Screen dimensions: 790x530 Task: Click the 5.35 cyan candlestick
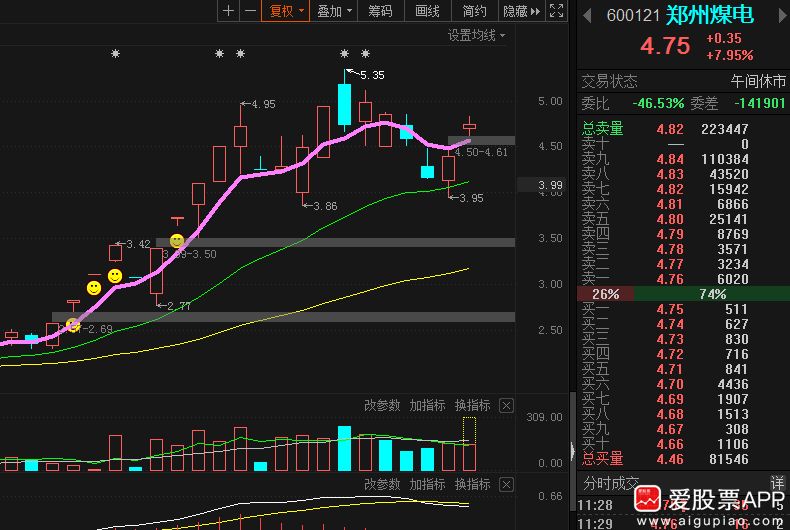click(344, 104)
